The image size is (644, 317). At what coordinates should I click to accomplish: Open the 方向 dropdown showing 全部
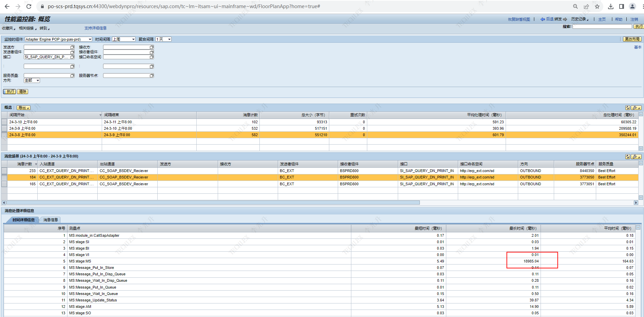[32, 80]
